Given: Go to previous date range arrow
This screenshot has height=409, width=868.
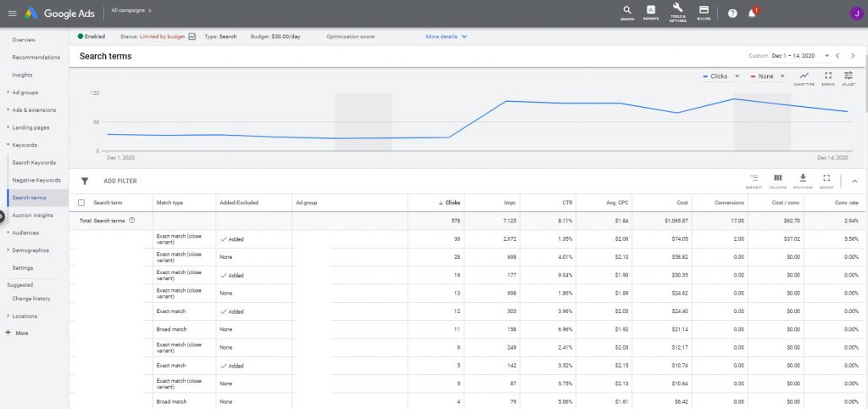Looking at the screenshot, I should pos(837,56).
